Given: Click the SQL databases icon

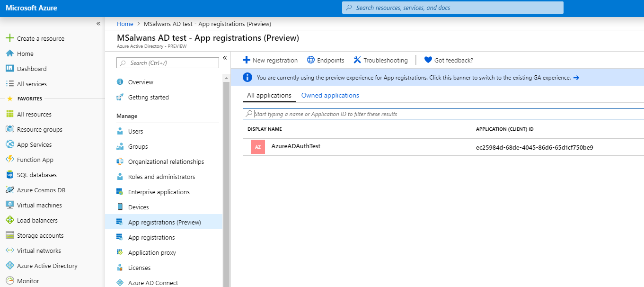Looking at the screenshot, I should point(9,175).
